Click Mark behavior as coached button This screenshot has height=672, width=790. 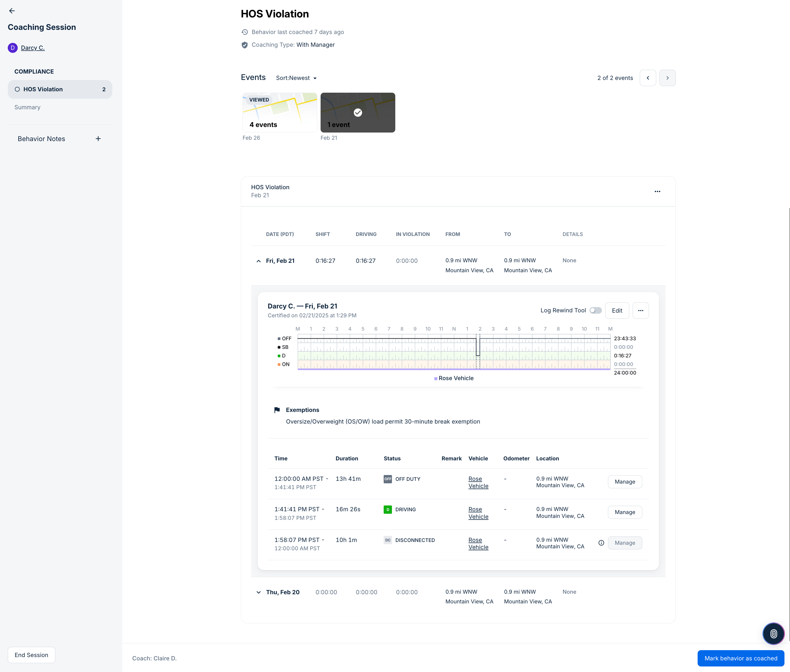pyautogui.click(x=740, y=658)
